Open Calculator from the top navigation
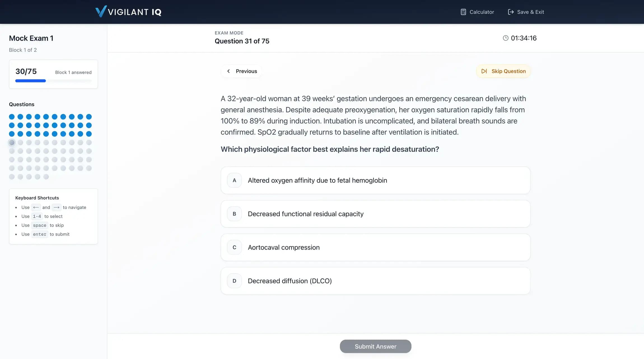Viewport: 644px width, 359px height. pyautogui.click(x=477, y=12)
